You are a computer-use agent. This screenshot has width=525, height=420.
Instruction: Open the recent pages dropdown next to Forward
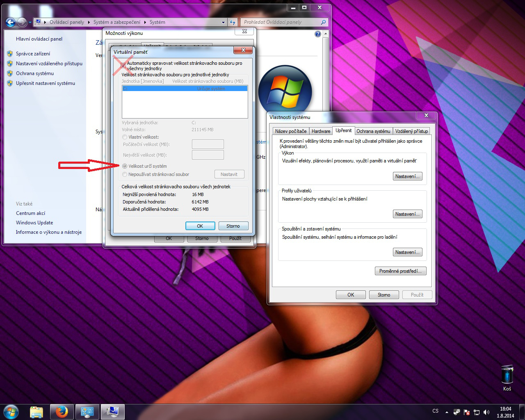(x=30, y=22)
